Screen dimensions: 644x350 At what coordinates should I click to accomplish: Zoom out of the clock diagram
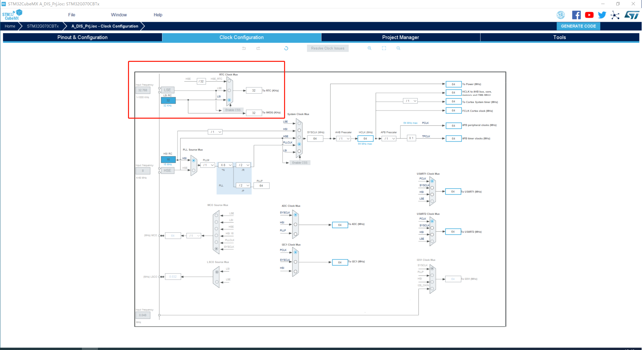pos(398,48)
